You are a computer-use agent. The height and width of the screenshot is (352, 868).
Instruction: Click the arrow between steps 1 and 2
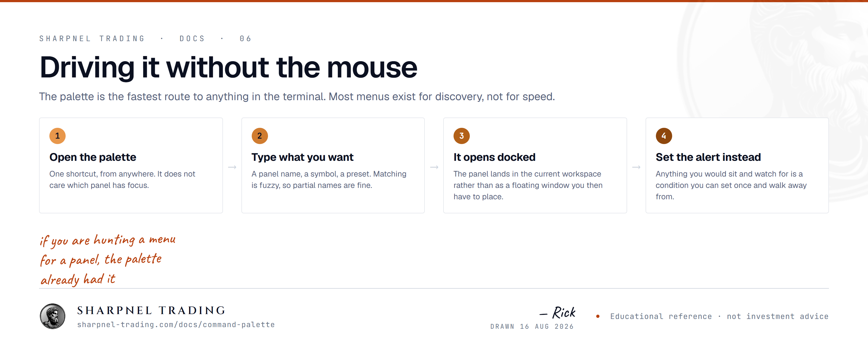click(232, 167)
